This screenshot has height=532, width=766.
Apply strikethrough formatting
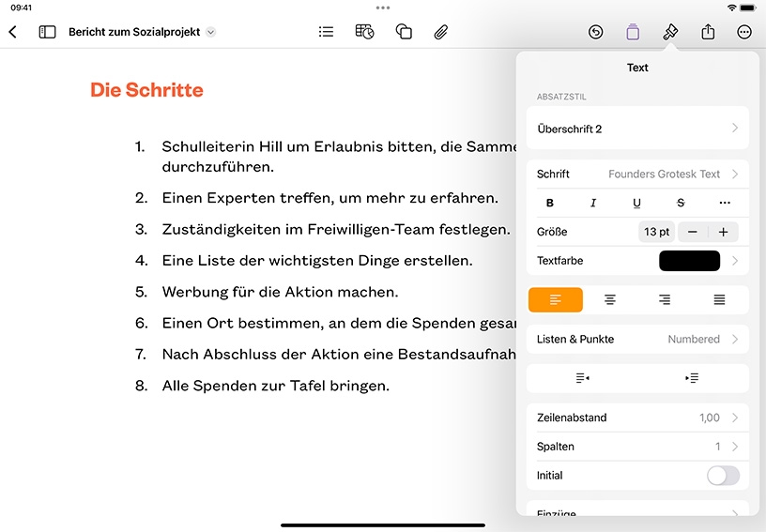pyautogui.click(x=681, y=203)
